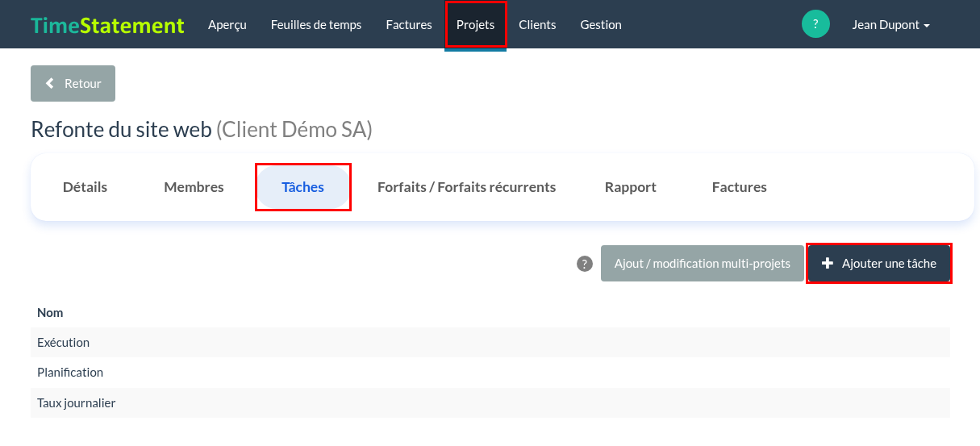
Task: Select the Planification task row
Action: [x=490, y=373]
